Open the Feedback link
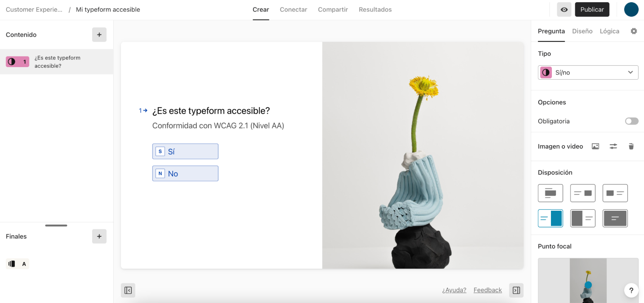644x303 pixels. click(x=487, y=290)
